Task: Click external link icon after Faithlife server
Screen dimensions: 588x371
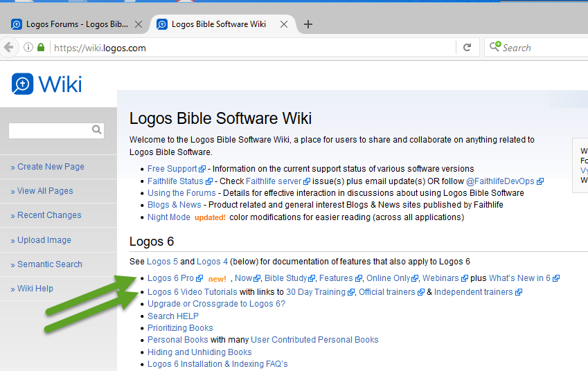Action: tap(307, 181)
